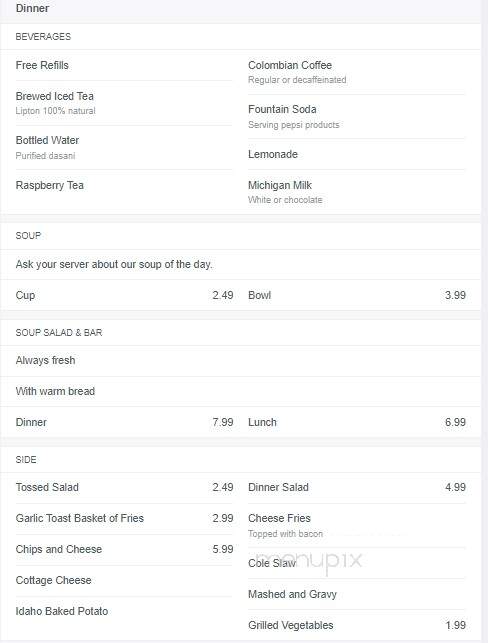Click Garlic Toast Basket of Fries

(80, 518)
